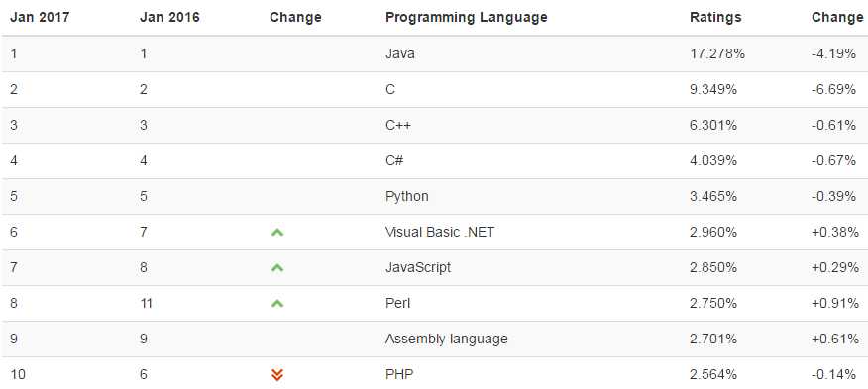Click the Assembly language entry
Image resolution: width=868 pixels, height=389 pixels.
pyautogui.click(x=446, y=339)
